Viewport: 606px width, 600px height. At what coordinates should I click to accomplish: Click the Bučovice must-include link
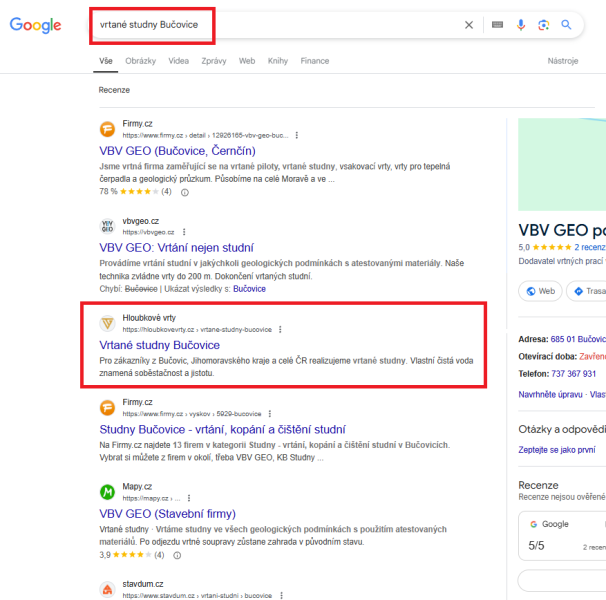(x=249, y=289)
